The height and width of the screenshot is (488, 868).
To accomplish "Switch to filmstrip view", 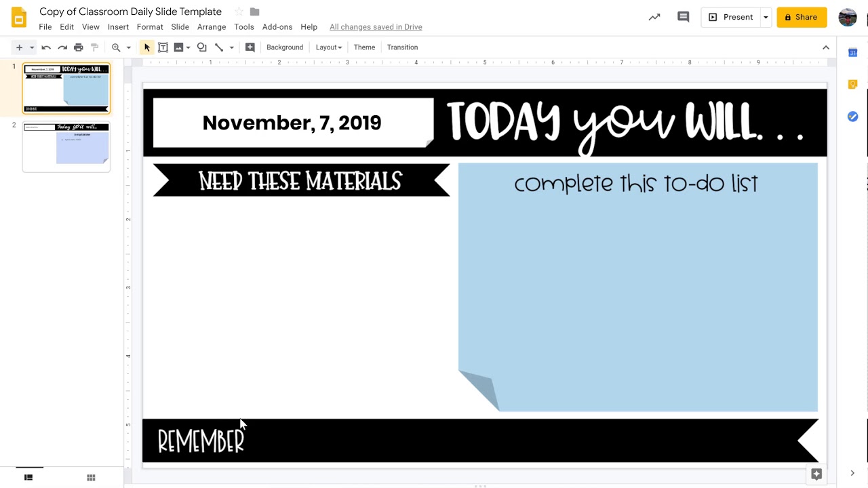I will click(28, 478).
